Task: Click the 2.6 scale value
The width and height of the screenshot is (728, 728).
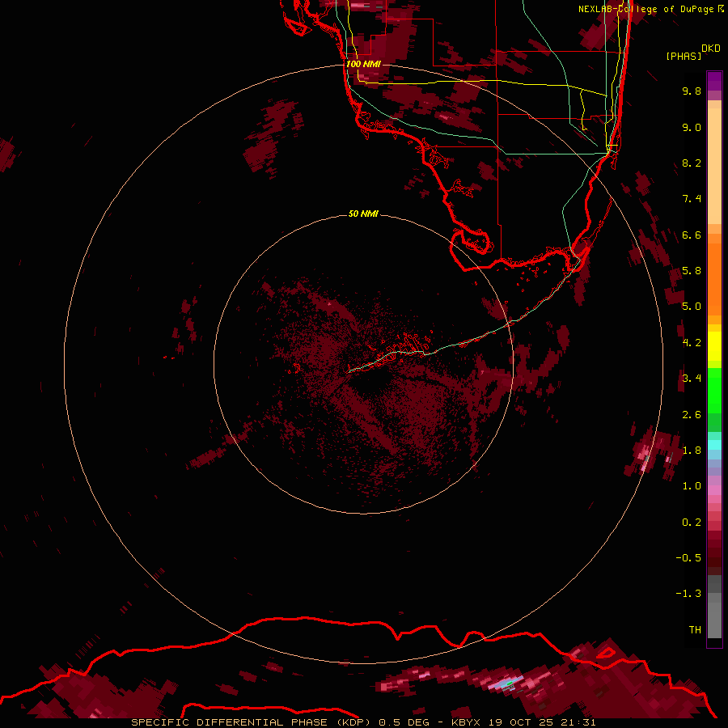Action: [692, 415]
